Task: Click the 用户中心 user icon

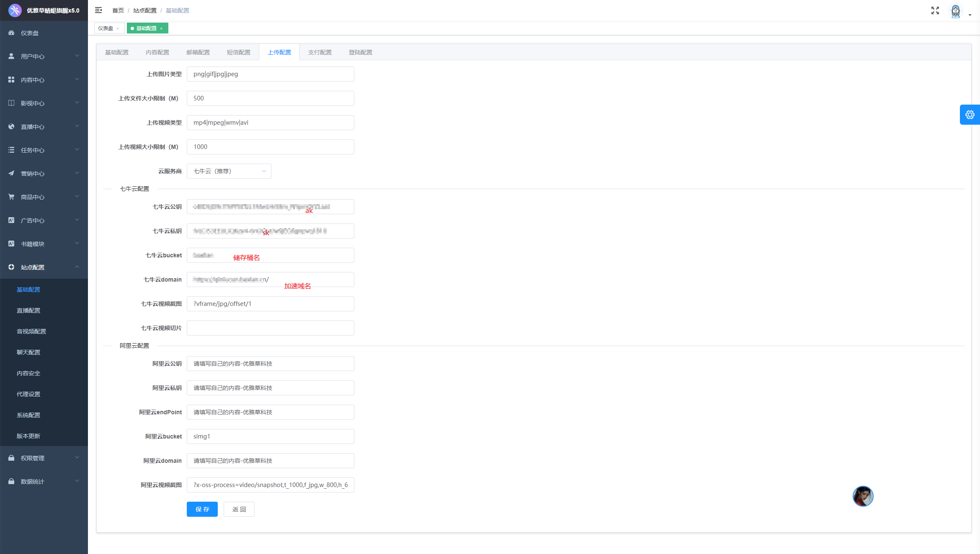Action: [11, 56]
